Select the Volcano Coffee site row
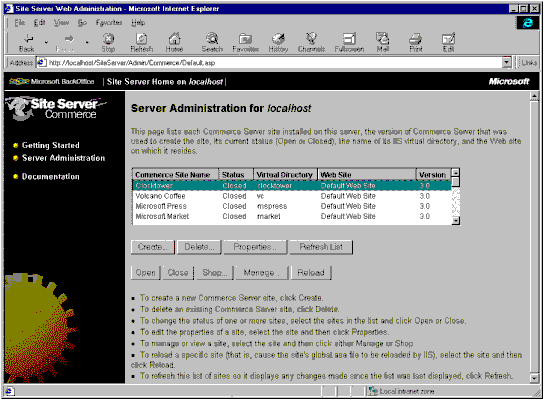 (x=292, y=196)
